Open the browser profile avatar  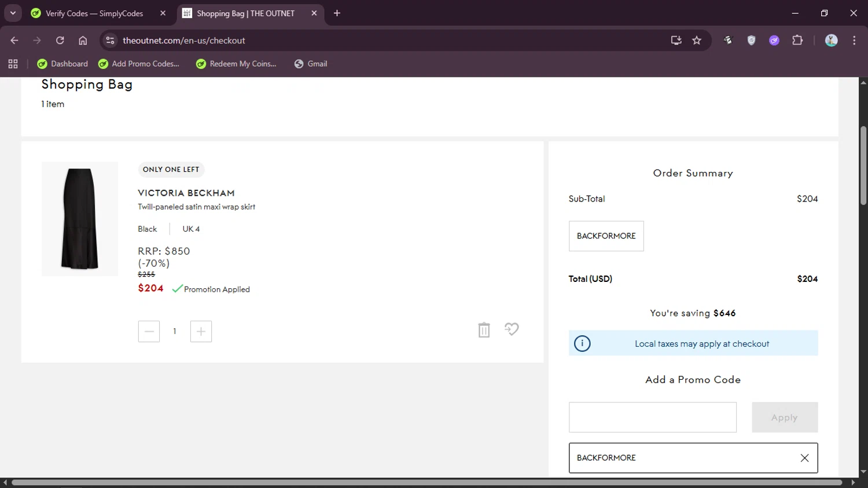831,41
